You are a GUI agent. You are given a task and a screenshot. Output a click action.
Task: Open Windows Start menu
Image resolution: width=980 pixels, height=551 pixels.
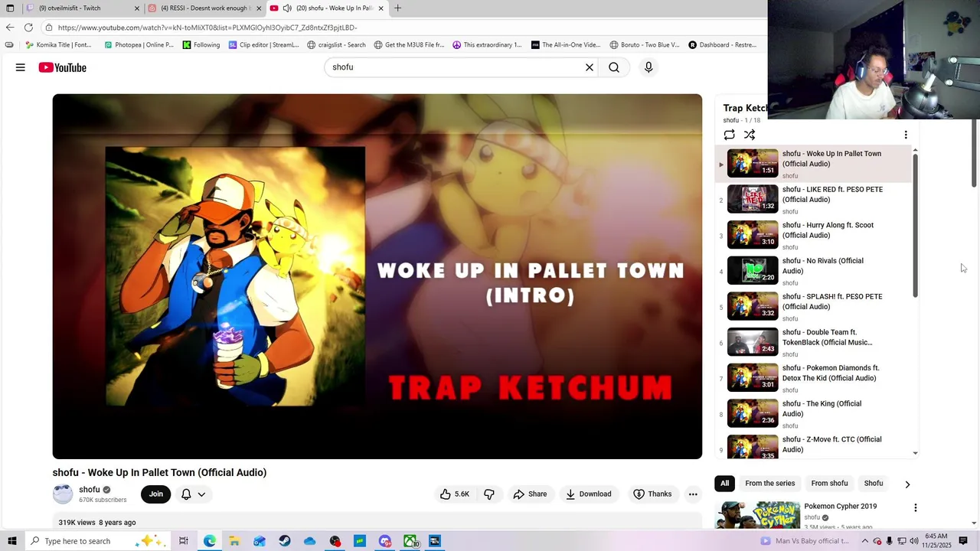tap(11, 541)
